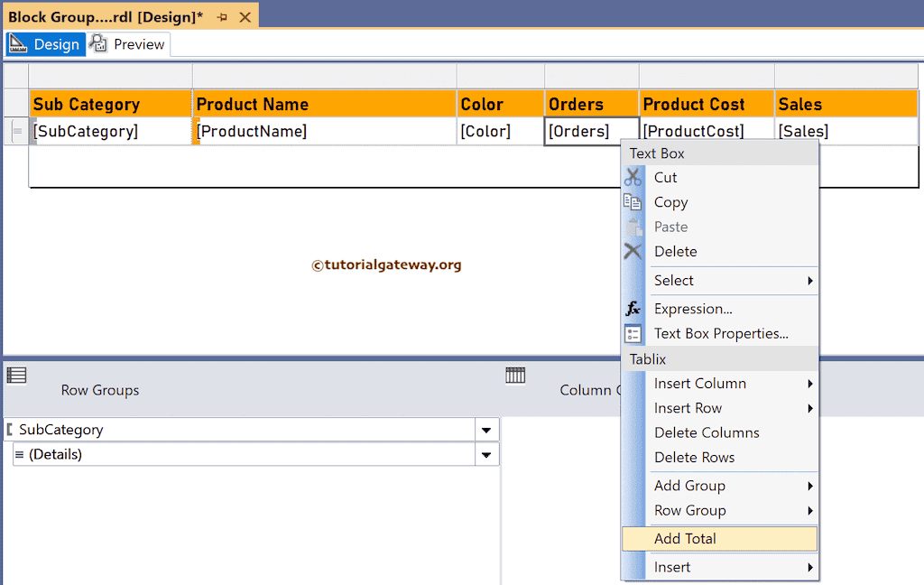Image resolution: width=924 pixels, height=585 pixels.
Task: Click the Column Groups panel icon
Action: point(514,375)
